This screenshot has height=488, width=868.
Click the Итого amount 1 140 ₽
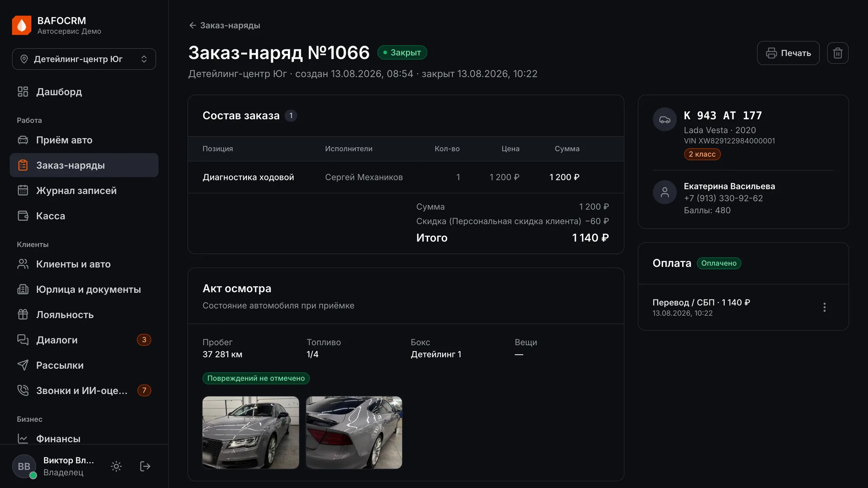coord(590,238)
